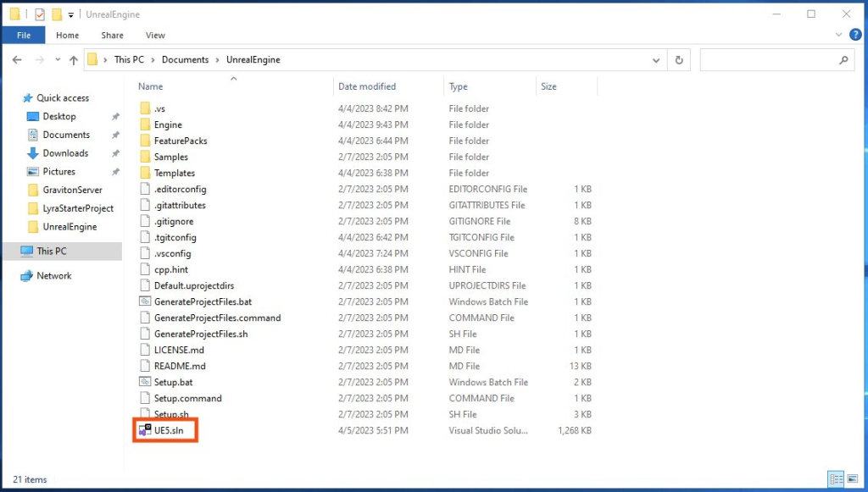This screenshot has height=492, width=868.
Task: Open the View ribbon tab
Action: 156,35
